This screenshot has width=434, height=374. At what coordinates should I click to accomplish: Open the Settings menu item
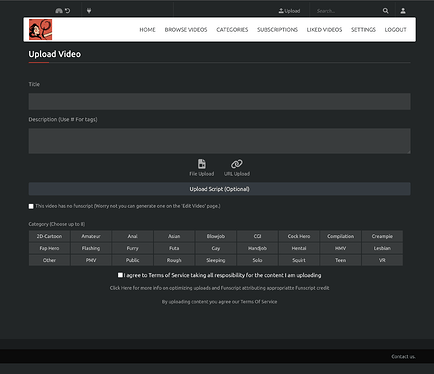(x=363, y=30)
